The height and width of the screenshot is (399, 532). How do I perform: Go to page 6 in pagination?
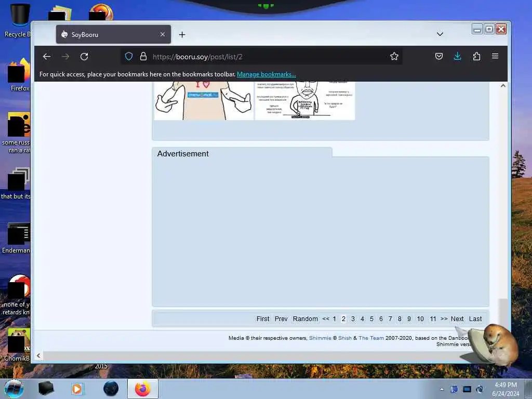point(381,319)
